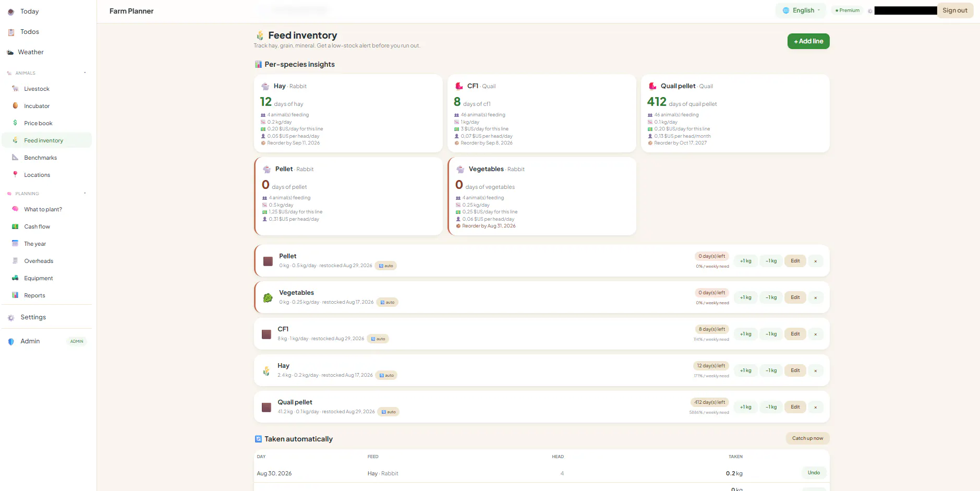Click the Livestock animal icon

point(15,89)
